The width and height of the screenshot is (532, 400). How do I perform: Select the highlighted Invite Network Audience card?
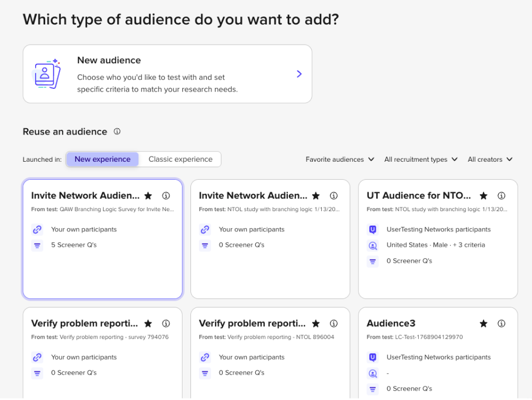102,239
